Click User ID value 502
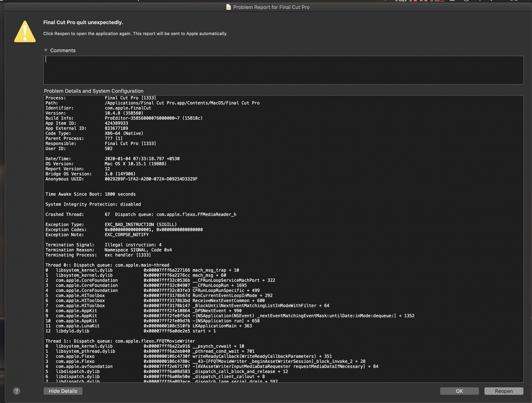 point(109,149)
